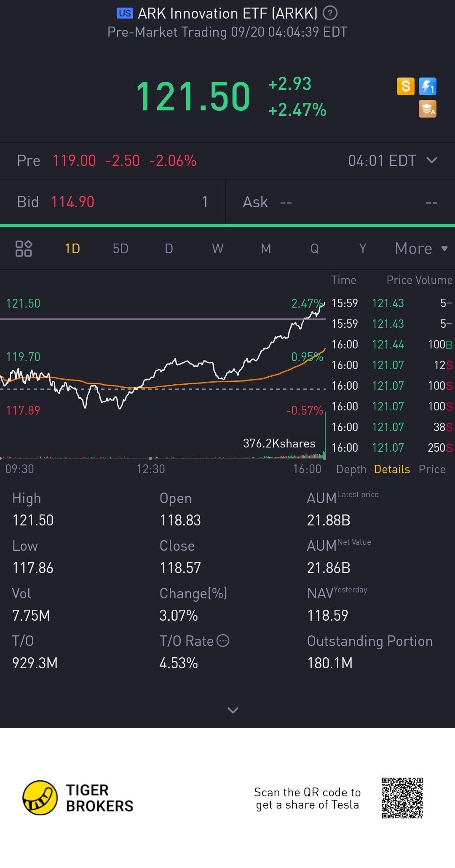Tap the Scan the QR code text
The height and width of the screenshot is (868, 455).
(x=308, y=798)
